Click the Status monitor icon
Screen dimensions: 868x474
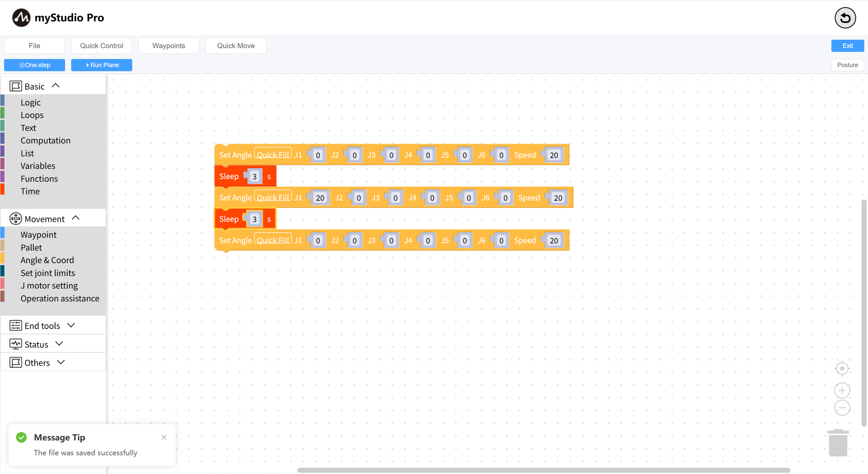[16, 344]
